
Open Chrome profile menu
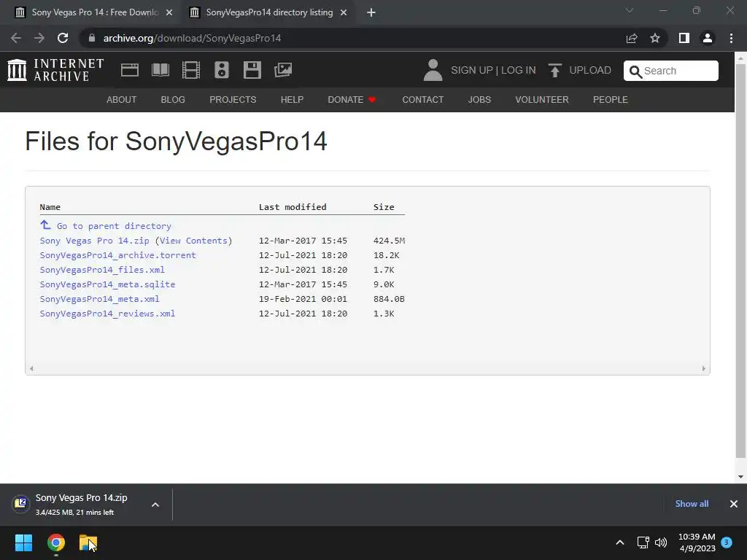pos(708,38)
